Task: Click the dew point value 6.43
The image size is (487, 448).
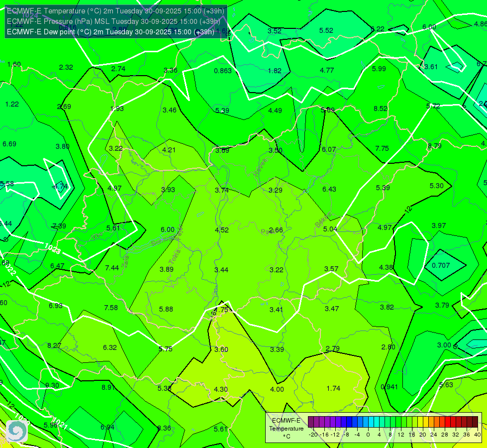Action: tap(329, 189)
